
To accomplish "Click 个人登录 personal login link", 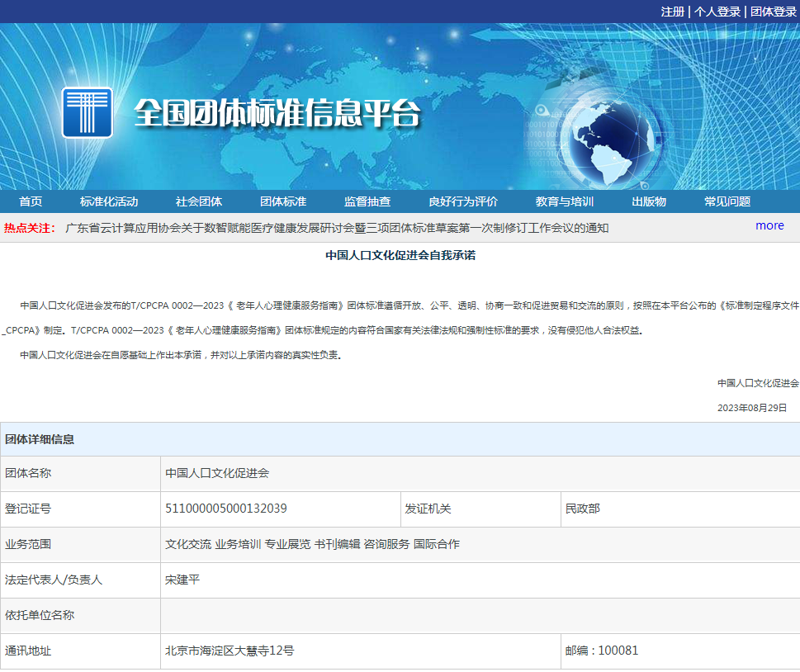I will click(x=717, y=12).
